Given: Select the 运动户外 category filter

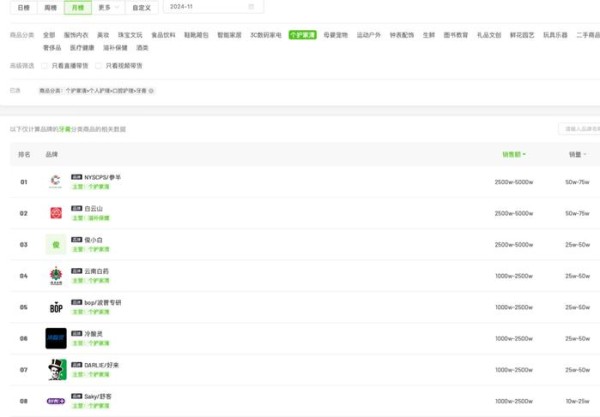Looking at the screenshot, I should (369, 35).
